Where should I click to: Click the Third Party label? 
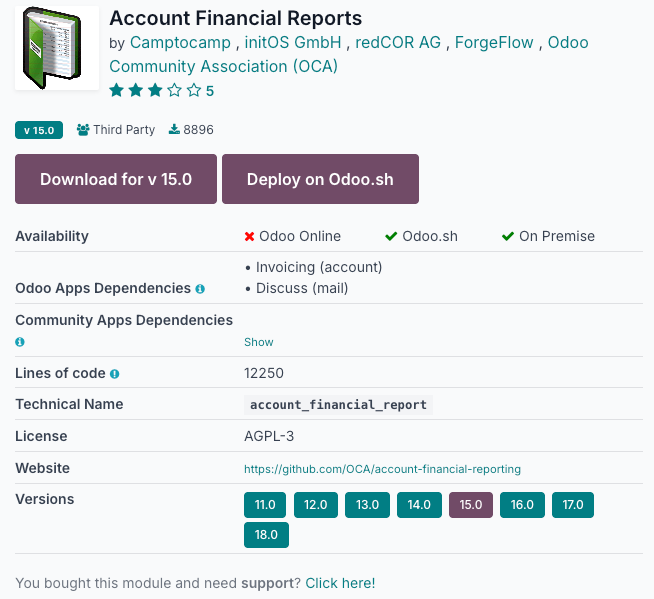(x=124, y=130)
